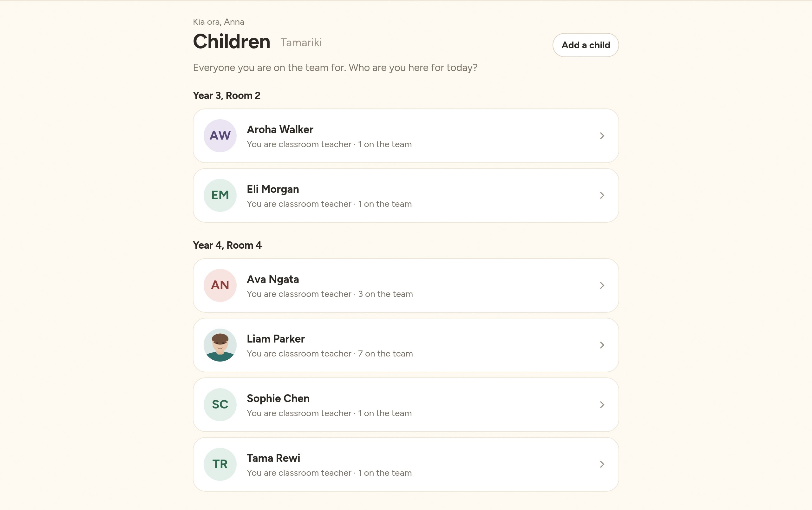Open Tama Rewi via the chevron arrow

(602, 464)
